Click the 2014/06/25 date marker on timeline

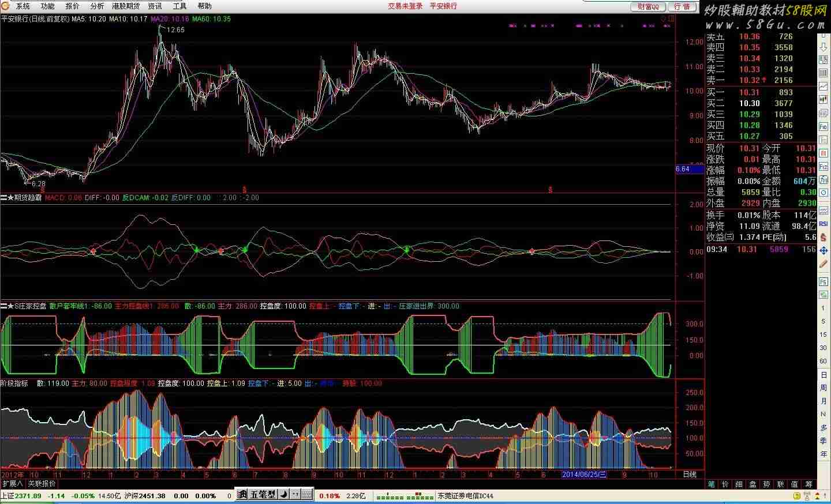(584, 475)
